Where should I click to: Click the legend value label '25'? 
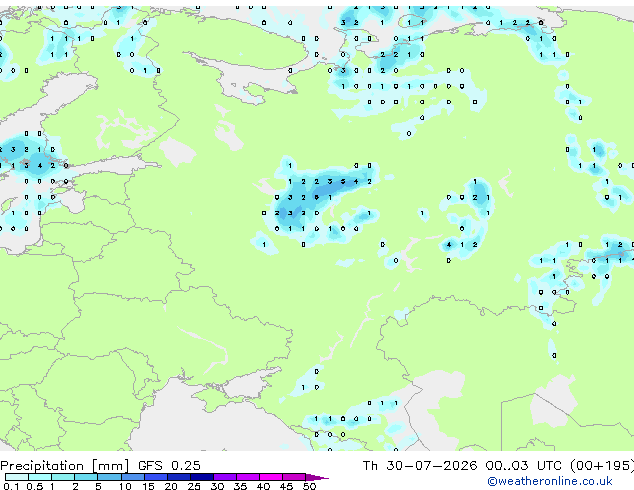click(x=194, y=486)
